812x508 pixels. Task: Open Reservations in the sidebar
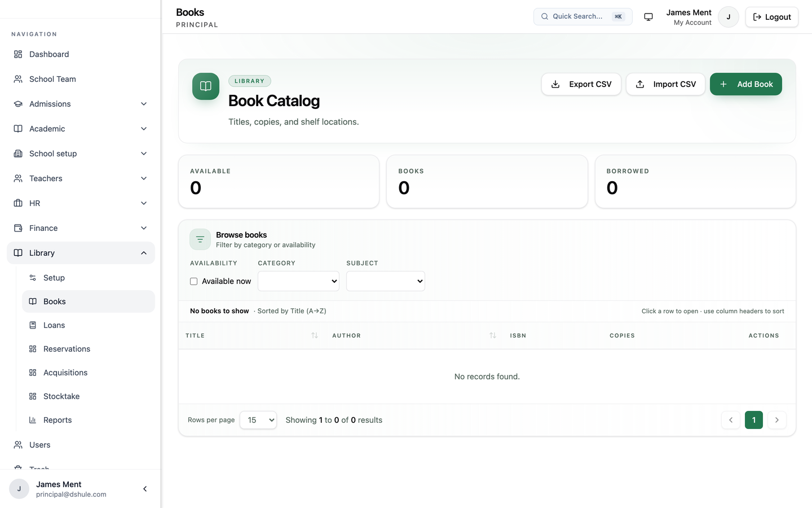(x=89, y=349)
